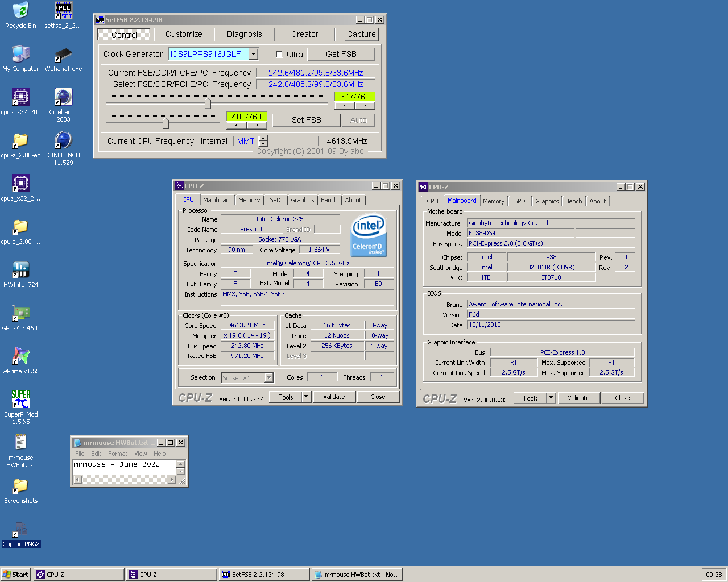Open the Bench tab in left CPU-Z

[x=329, y=200]
